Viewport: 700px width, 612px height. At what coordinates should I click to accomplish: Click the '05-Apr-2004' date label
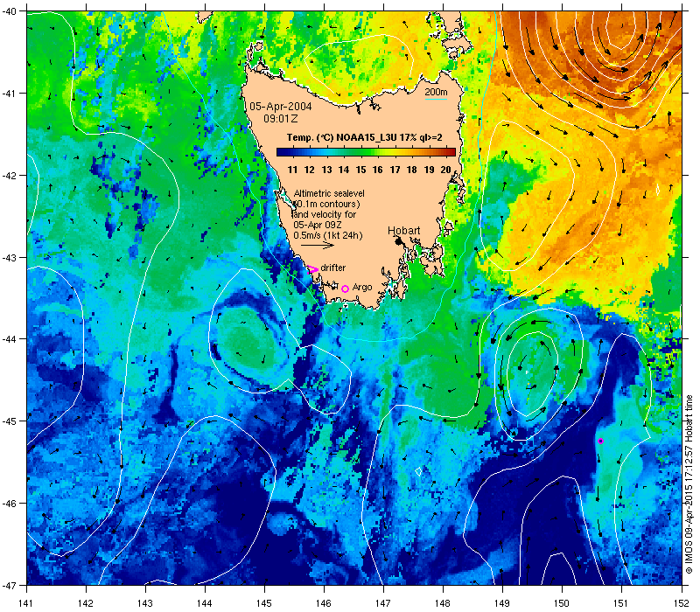[x=281, y=107]
